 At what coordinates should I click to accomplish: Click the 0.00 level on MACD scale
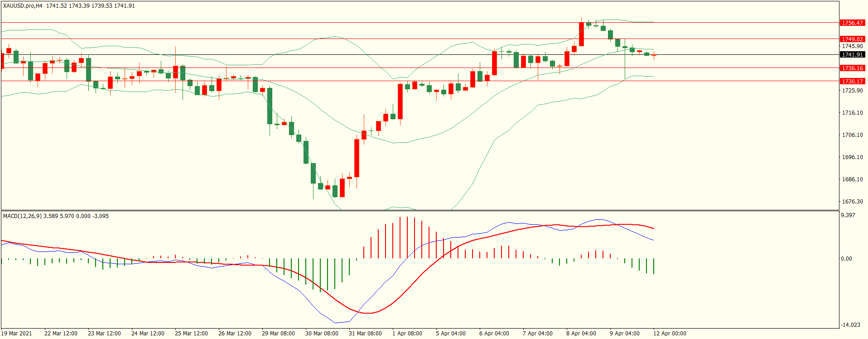coord(846,259)
